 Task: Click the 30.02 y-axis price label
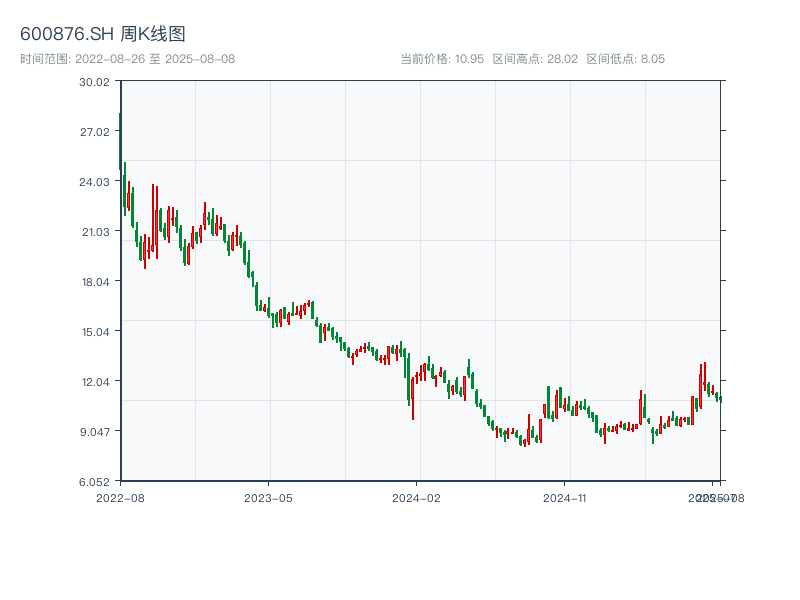[x=94, y=81]
